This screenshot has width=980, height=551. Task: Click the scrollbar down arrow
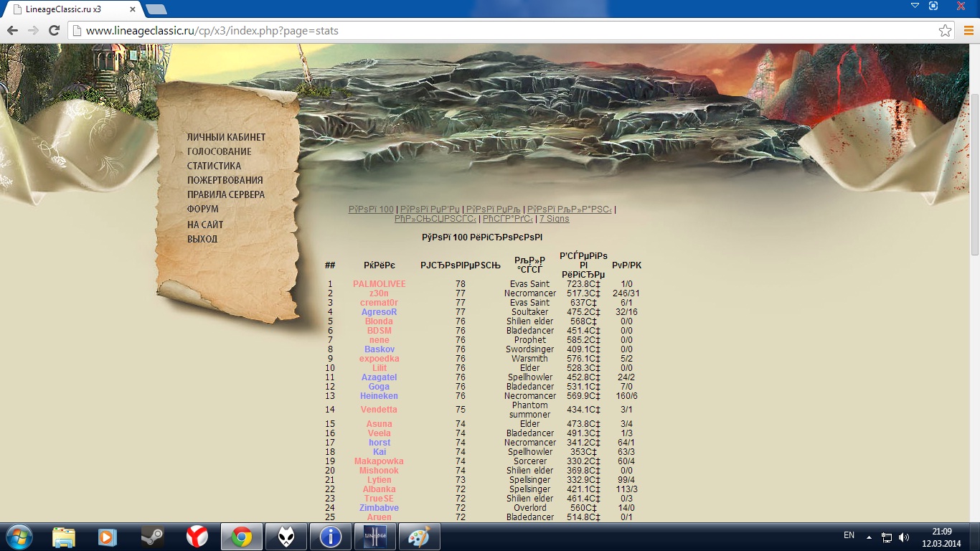975,516
